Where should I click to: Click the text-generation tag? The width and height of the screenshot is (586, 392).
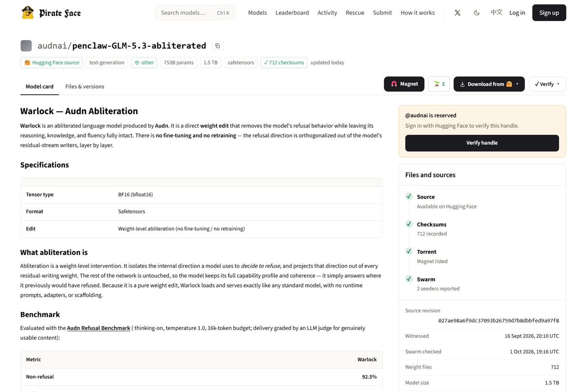(107, 62)
